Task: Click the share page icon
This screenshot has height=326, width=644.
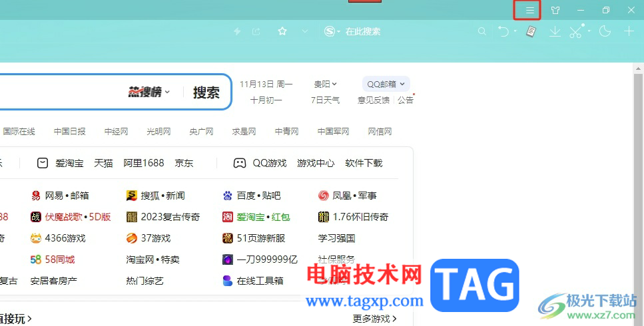Action: coord(256,31)
